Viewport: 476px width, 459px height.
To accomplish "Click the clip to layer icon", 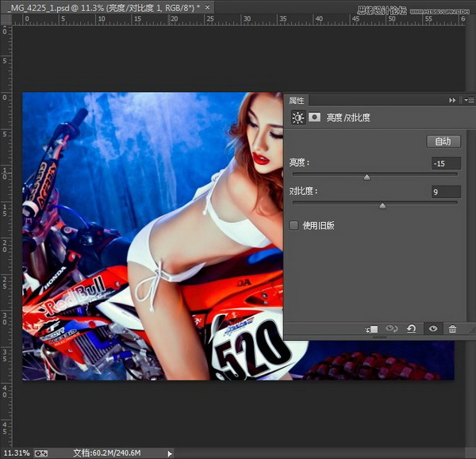I will pos(370,328).
